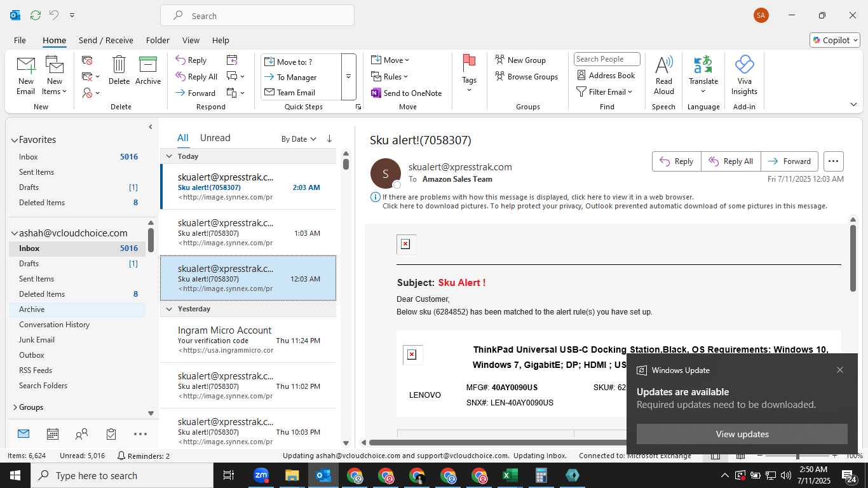Start Read Aloud speech
868x488 pixels.
(x=663, y=75)
